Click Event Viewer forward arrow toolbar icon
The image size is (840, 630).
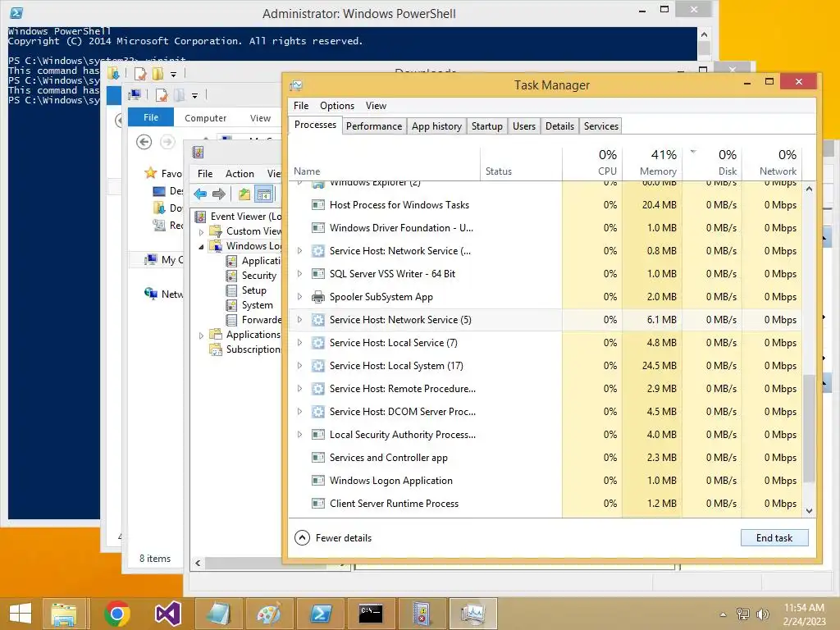[x=218, y=194]
